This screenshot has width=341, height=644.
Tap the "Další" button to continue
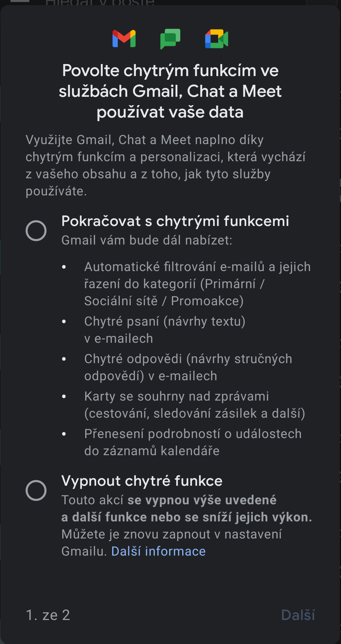pos(298,615)
